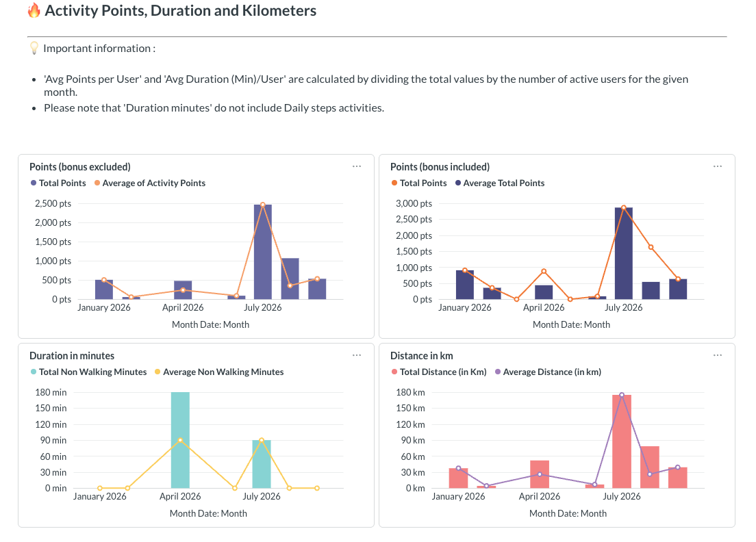Toggle Average Distance (in km) legend
Screen dimensions: 756x542
click(548, 372)
